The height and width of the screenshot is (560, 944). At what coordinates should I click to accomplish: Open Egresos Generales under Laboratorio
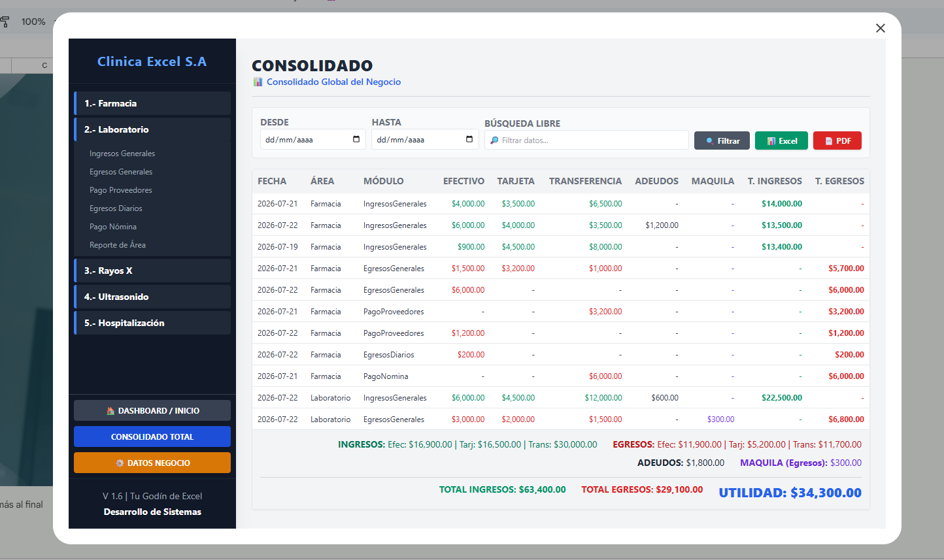coord(121,172)
